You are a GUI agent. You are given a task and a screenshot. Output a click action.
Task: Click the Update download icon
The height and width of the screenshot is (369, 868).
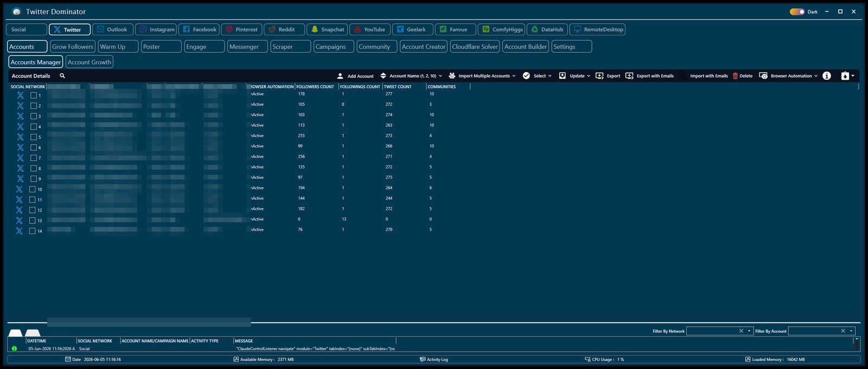[563, 76]
